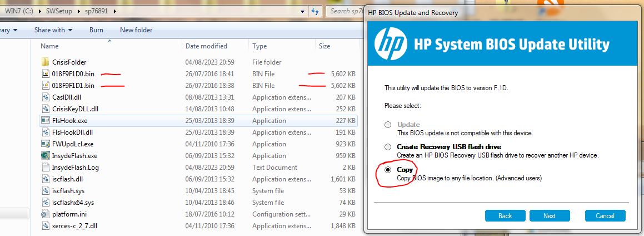This screenshot has height=236, width=644.
Task: Click the Back button in BIOS utility
Action: click(x=505, y=216)
